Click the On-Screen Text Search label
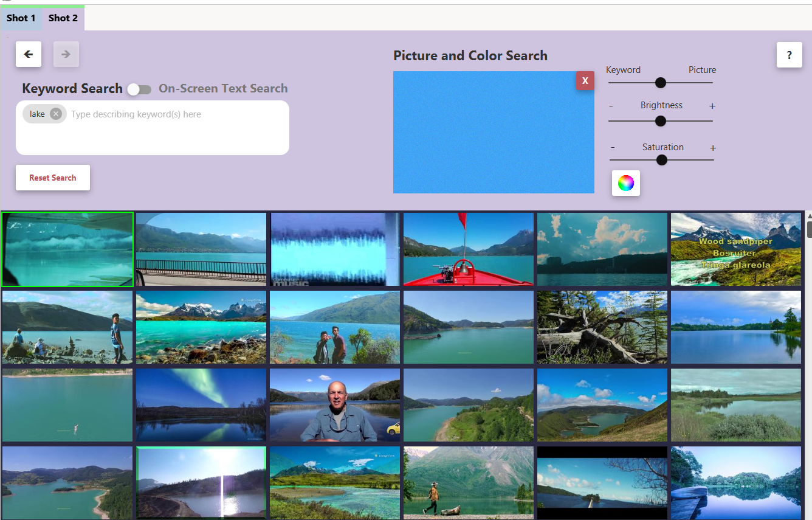812x520 pixels. pos(223,89)
